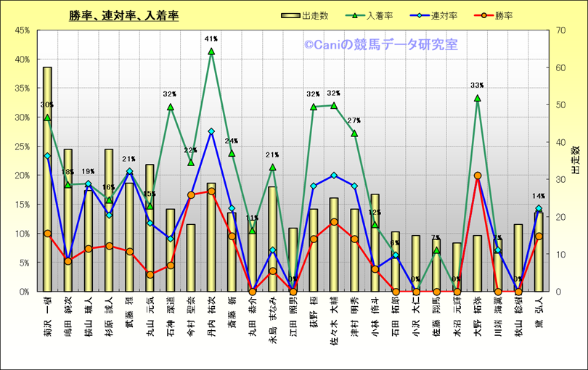The height and width of the screenshot is (370, 588).
Task: Click the 70 right axis tick label
Action: 558,30
